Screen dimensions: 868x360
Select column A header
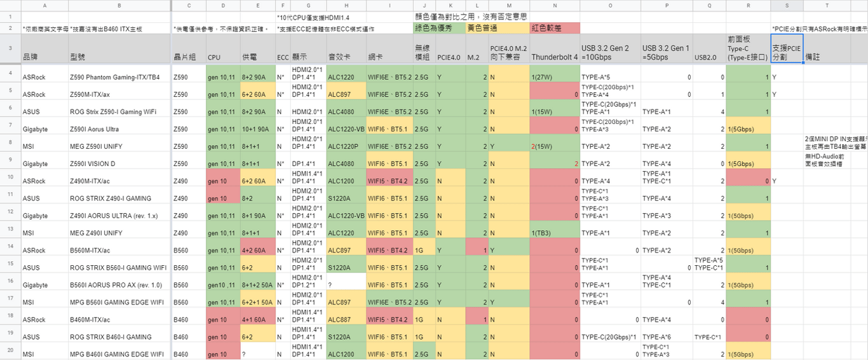coord(44,5)
